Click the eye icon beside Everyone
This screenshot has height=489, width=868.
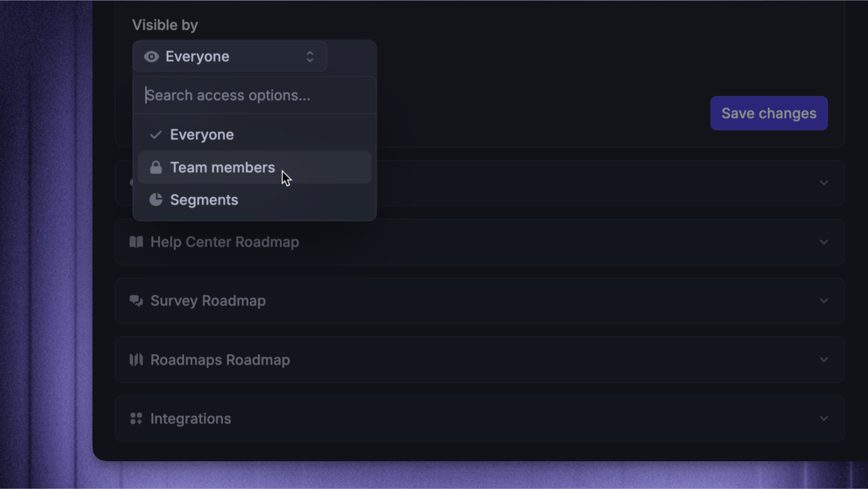coord(151,56)
